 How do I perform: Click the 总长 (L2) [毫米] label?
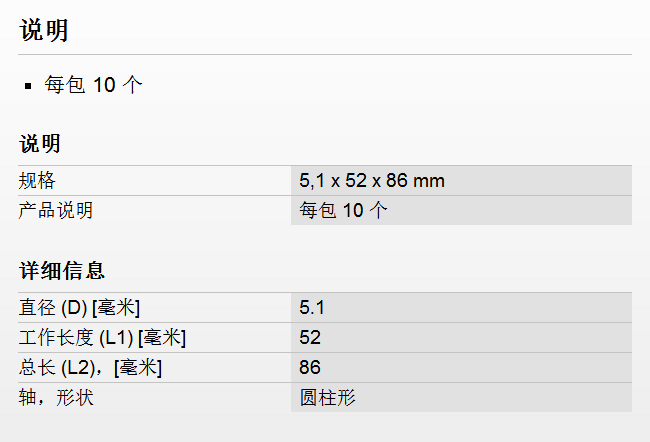(90, 368)
